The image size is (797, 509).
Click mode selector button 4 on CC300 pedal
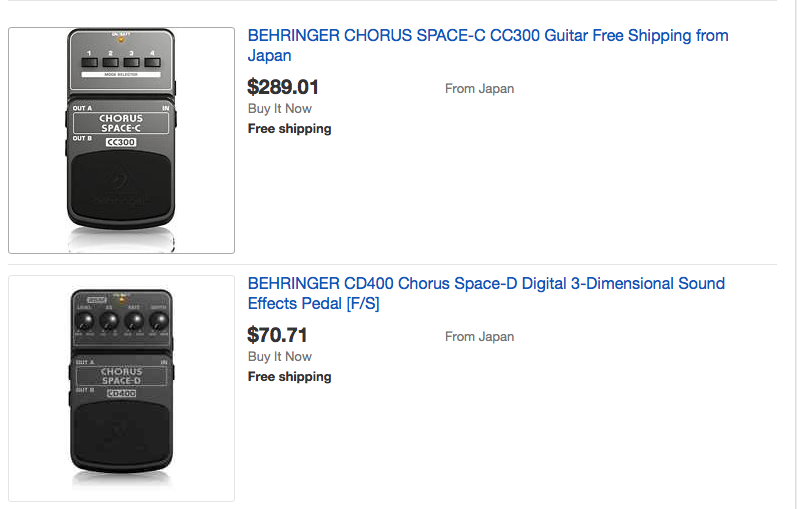click(x=152, y=62)
